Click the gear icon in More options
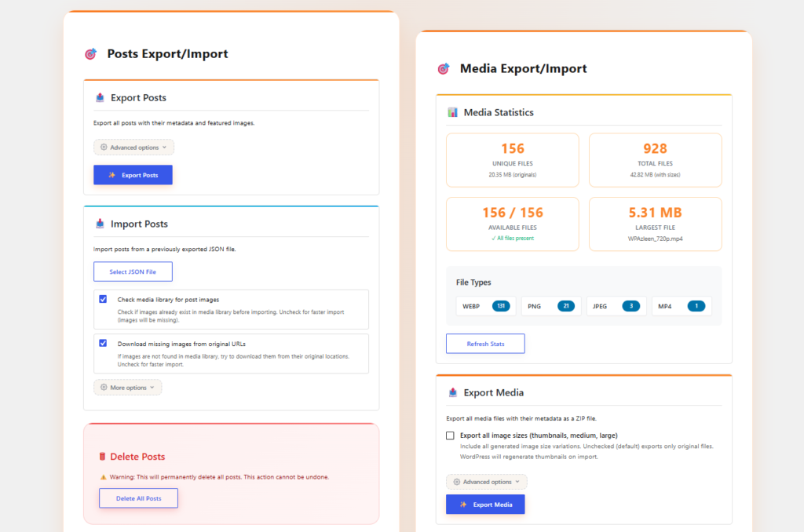Screen dimensions: 804x532 [104, 388]
